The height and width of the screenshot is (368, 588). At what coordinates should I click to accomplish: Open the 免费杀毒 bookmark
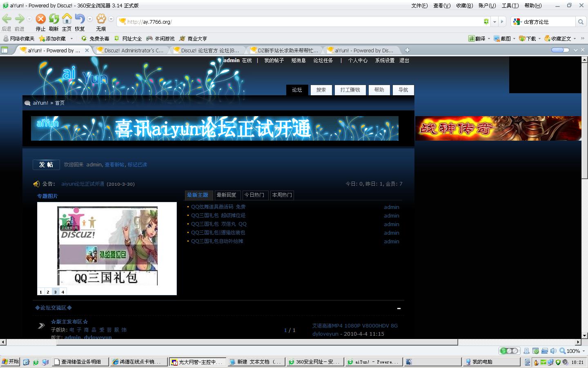(x=95, y=38)
